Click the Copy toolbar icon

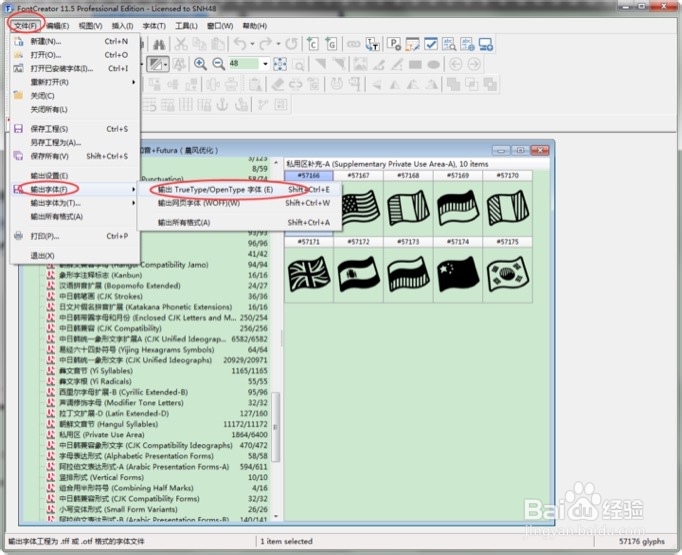coord(199,44)
